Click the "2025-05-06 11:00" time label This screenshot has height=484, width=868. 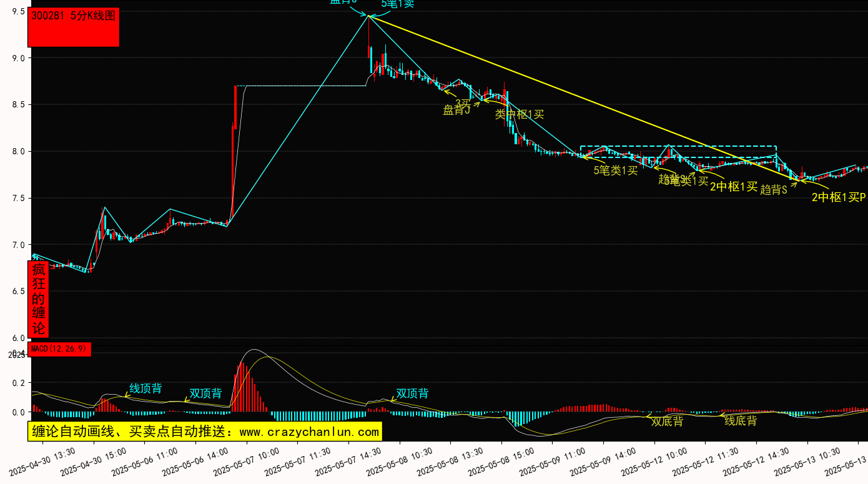point(144,461)
